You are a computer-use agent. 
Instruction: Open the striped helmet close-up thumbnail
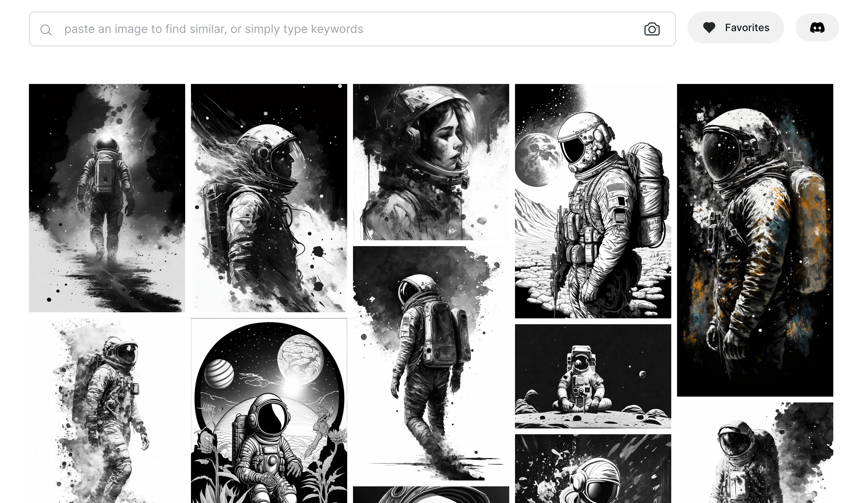(x=593, y=469)
